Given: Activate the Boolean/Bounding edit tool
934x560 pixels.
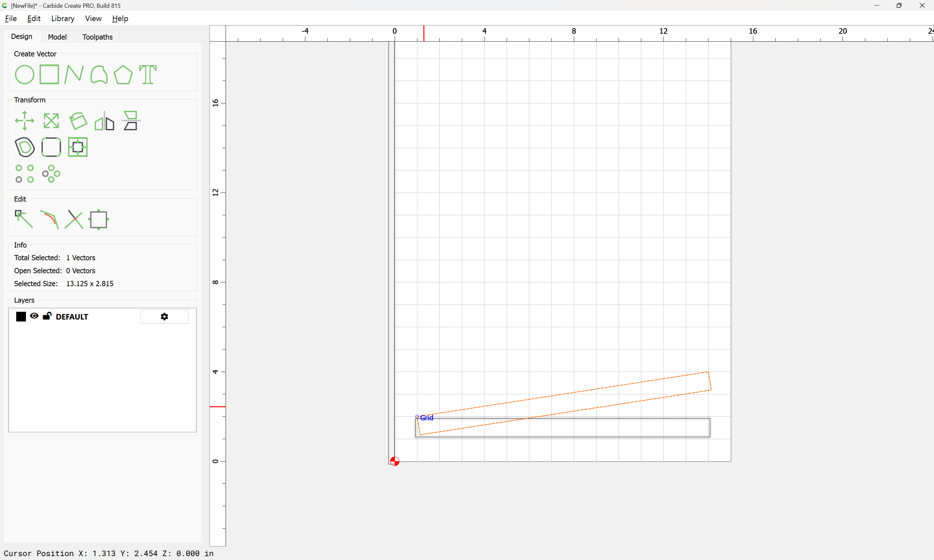Looking at the screenshot, I should 99,219.
